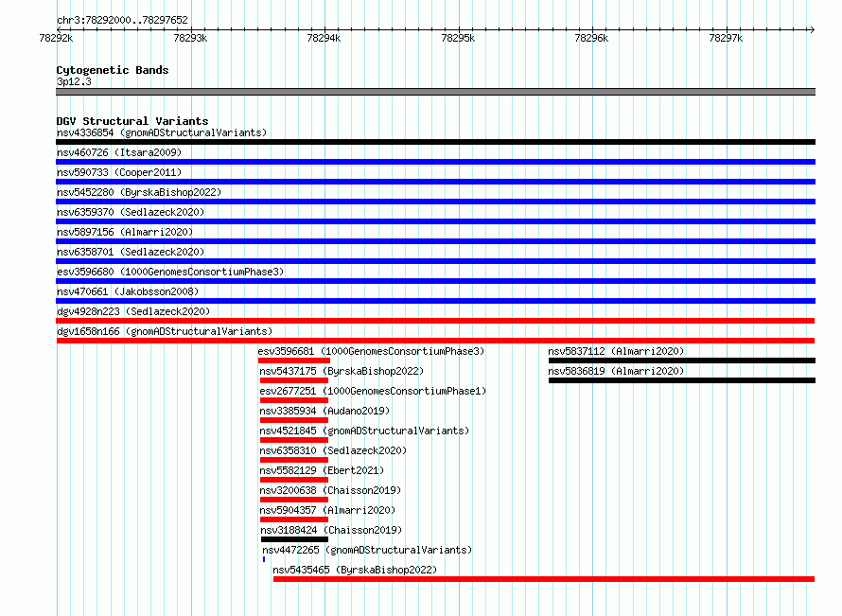Select nsv3385934 (Audano2019) label

click(325, 411)
